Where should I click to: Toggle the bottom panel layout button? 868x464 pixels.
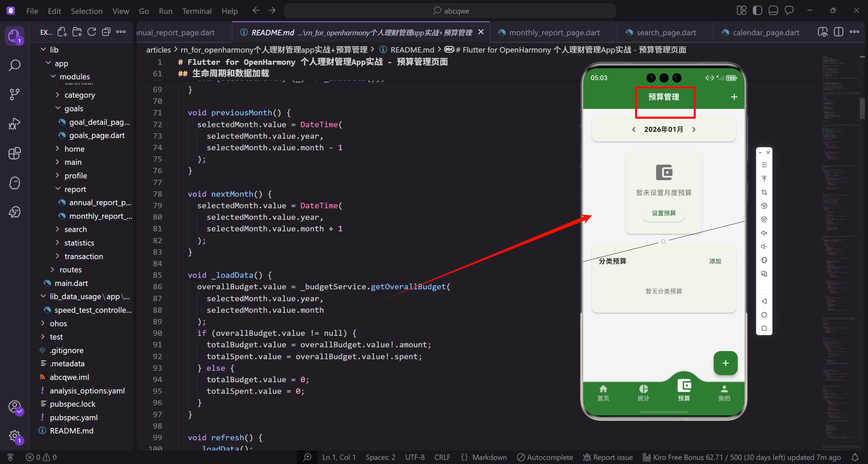point(773,11)
